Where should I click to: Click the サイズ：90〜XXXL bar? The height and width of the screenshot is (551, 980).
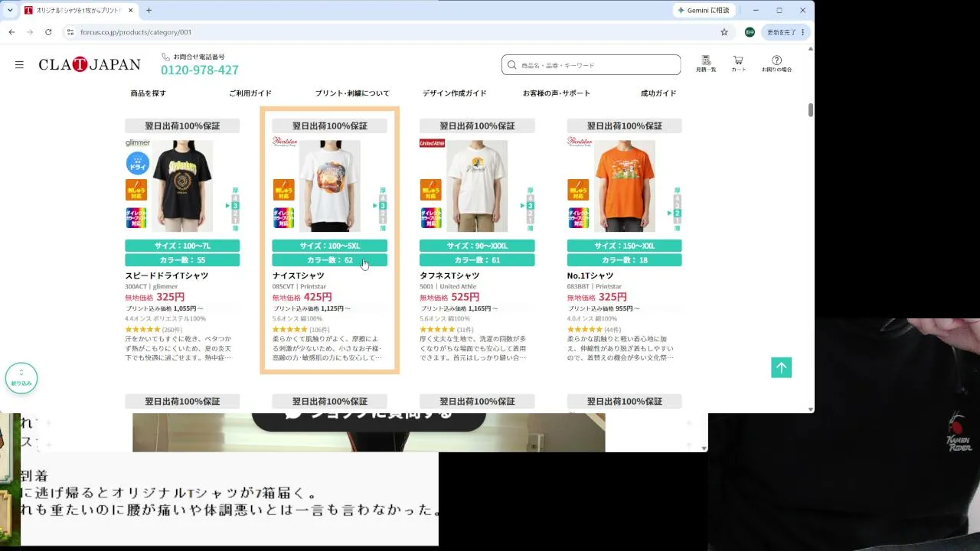pos(477,246)
